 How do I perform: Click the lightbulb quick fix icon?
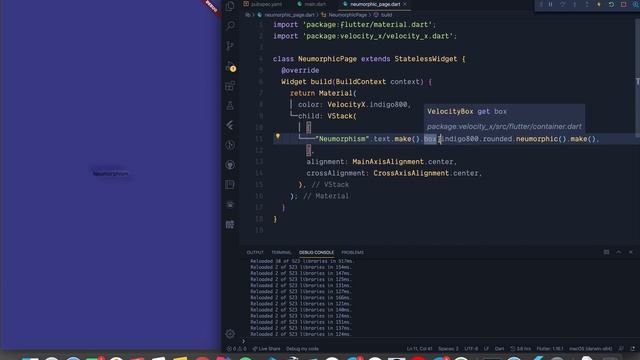tap(278, 136)
